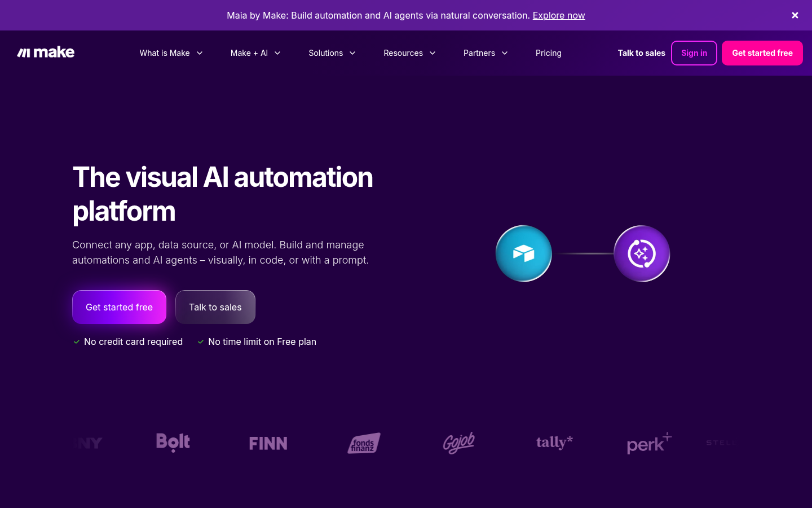The width and height of the screenshot is (812, 508).
Task: Click the hero Talk to sales button
Action: pos(215,307)
